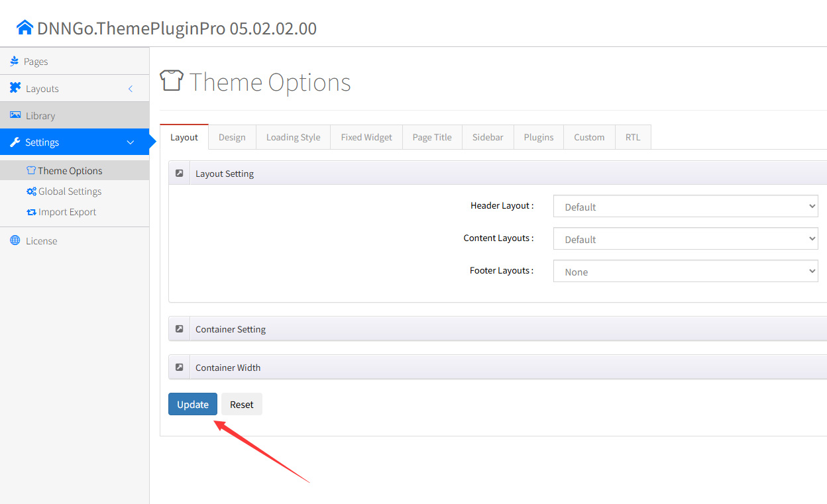The width and height of the screenshot is (827, 504).
Task: Open the Page Title tab
Action: pyautogui.click(x=432, y=137)
